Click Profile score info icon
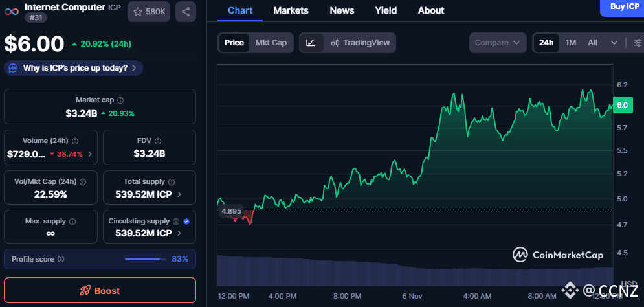The image size is (644, 307). pyautogui.click(x=61, y=259)
